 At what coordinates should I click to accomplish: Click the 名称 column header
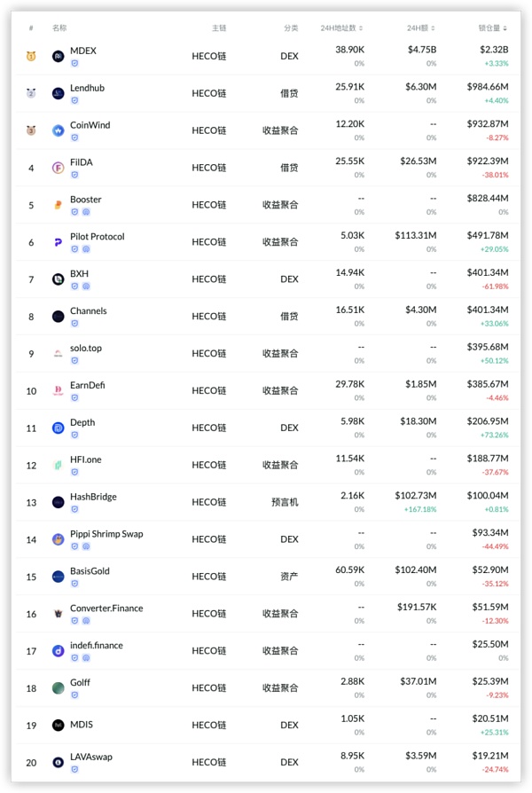point(59,27)
